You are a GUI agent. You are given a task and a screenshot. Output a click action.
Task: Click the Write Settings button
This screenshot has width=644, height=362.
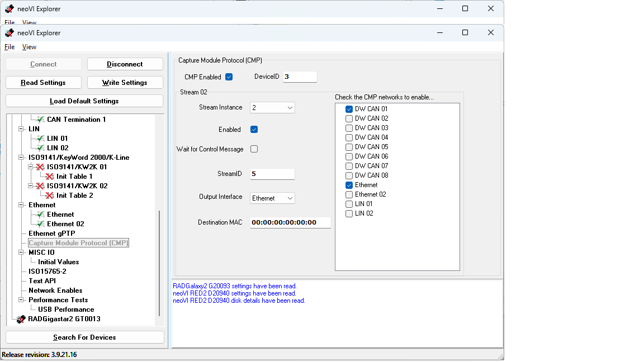click(x=125, y=83)
